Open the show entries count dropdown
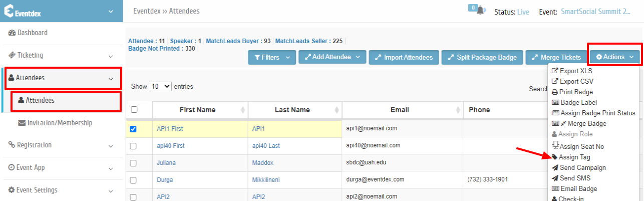 click(160, 86)
